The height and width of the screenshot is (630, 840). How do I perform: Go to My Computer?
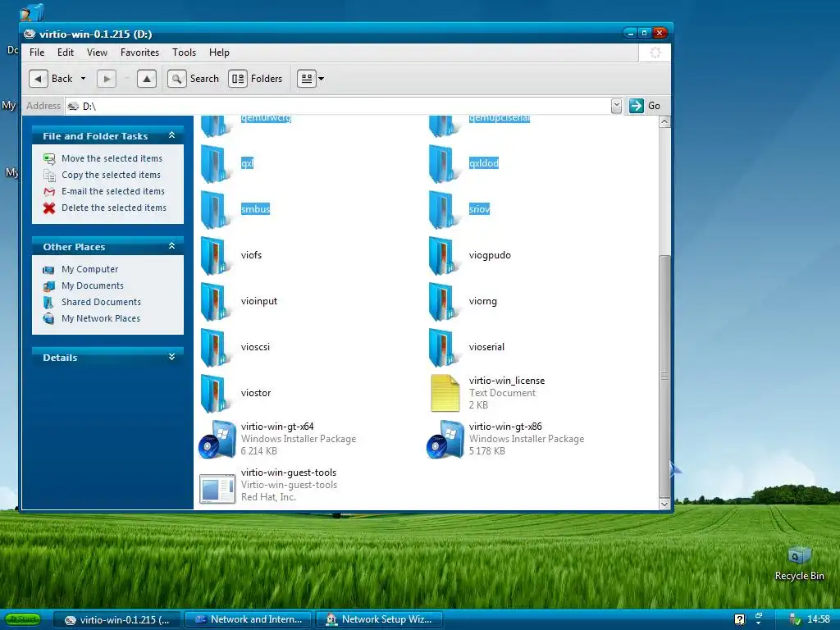click(x=89, y=269)
